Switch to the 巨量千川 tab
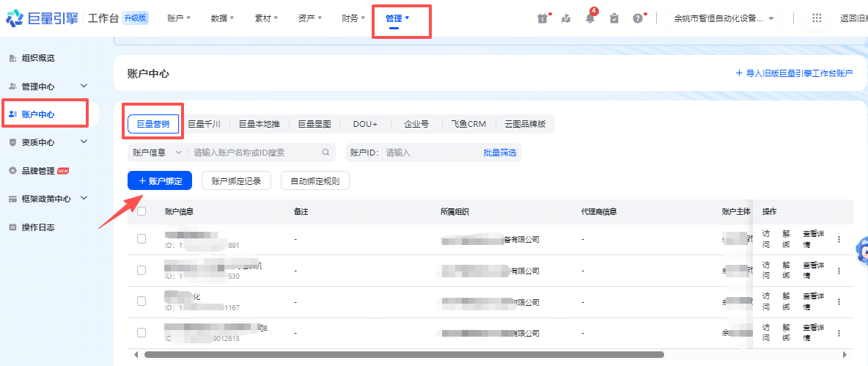 (204, 125)
